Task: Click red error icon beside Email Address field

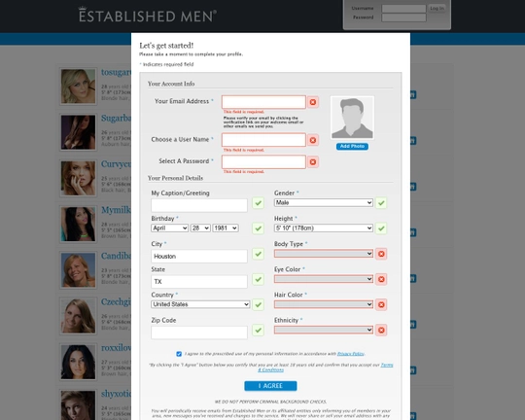Action: pyautogui.click(x=313, y=102)
